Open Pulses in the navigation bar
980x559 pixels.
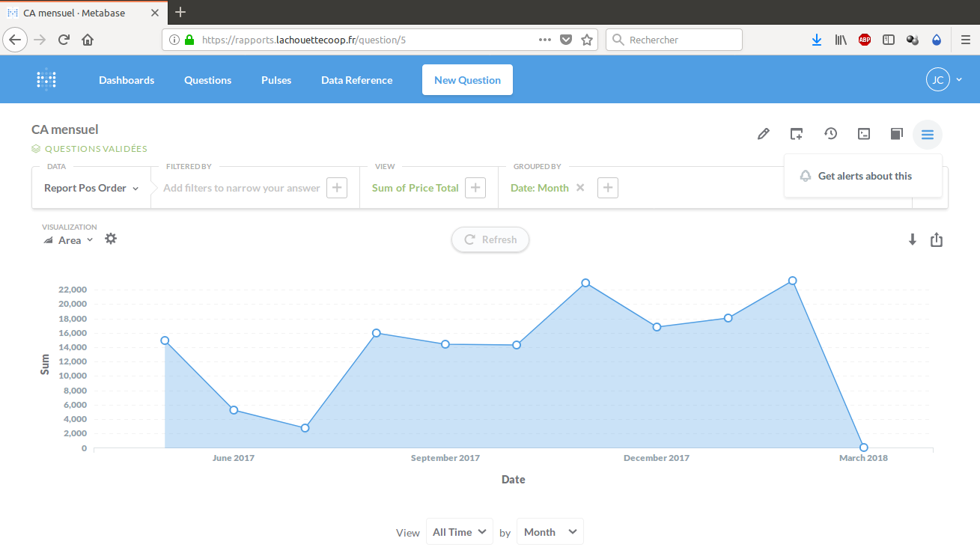(x=276, y=80)
